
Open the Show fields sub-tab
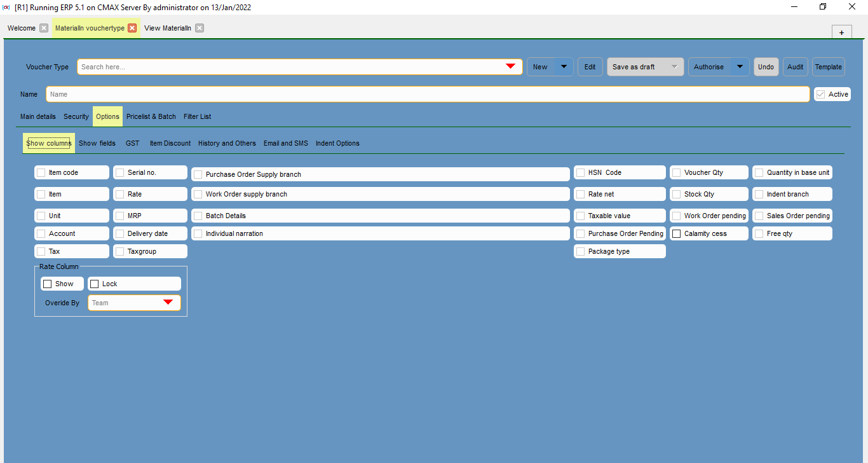[97, 143]
